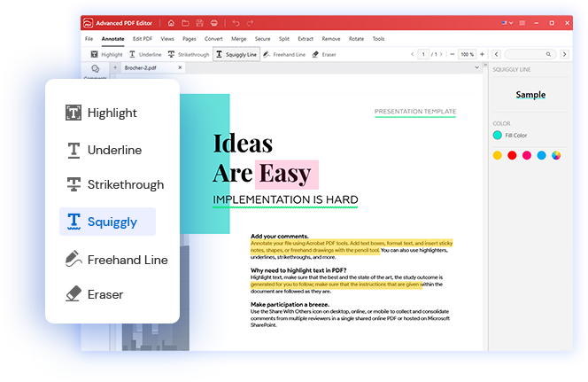Go to previous page arrow

413,54
